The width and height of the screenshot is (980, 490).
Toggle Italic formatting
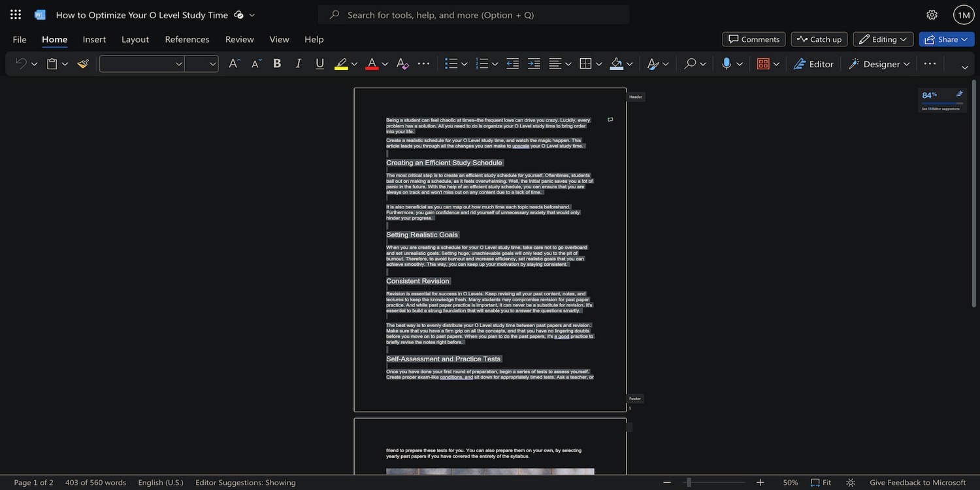(x=299, y=63)
